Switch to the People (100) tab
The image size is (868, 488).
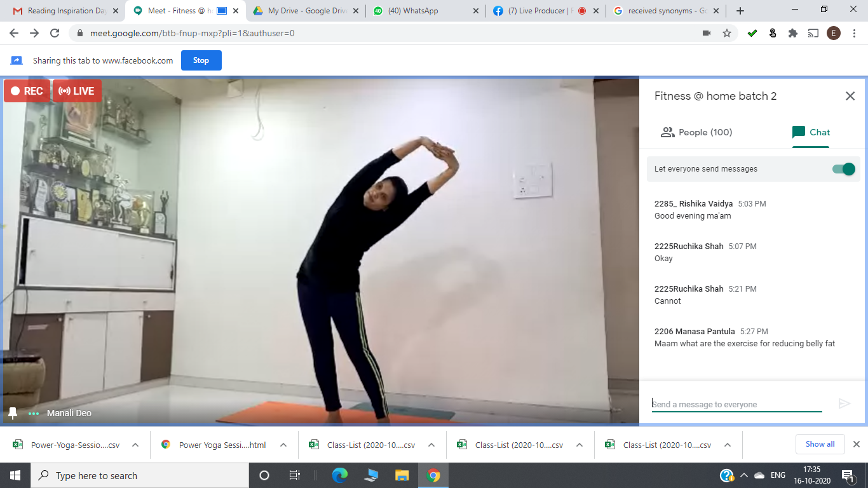(x=696, y=132)
